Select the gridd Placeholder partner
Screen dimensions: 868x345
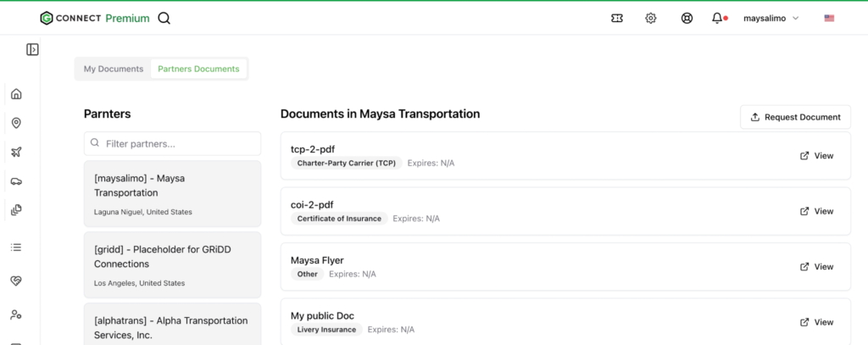point(172,265)
